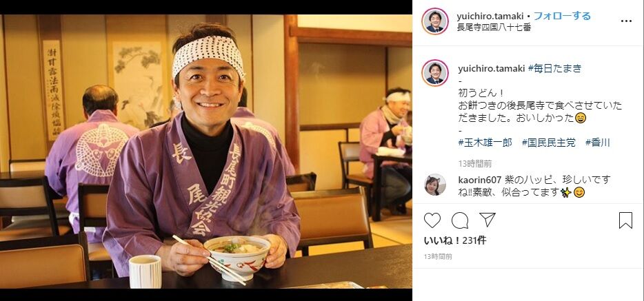Open caption profile avatar beside #毎日たまき
Viewport: 644px width, 301px height.
[435, 72]
